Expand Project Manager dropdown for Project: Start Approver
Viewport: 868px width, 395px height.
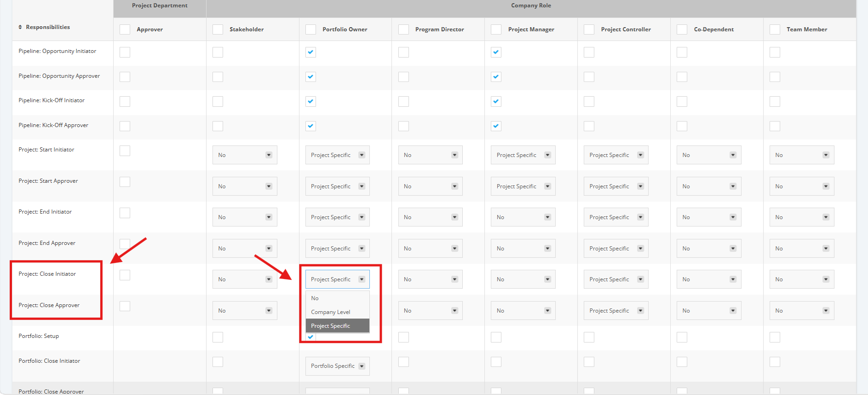tap(523, 186)
